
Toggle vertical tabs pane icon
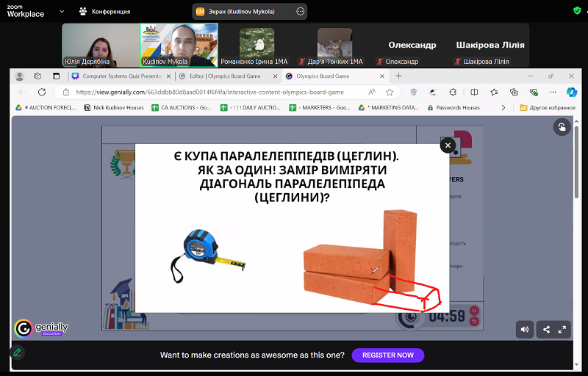pyautogui.click(x=56, y=76)
